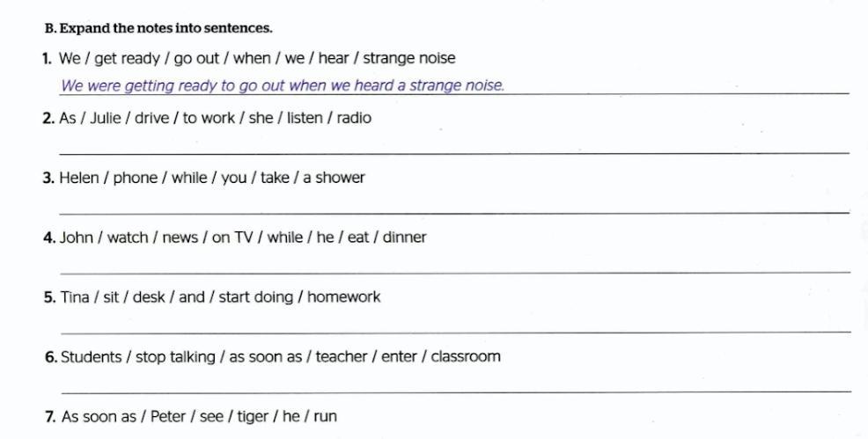868x439 pixels.
Task: Click the word "shower" in question 3
Action: [340, 178]
